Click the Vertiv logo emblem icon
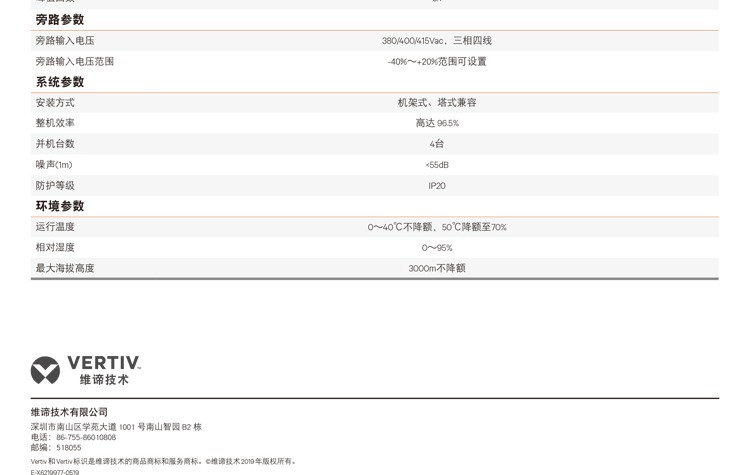750x475 pixels. point(45,370)
